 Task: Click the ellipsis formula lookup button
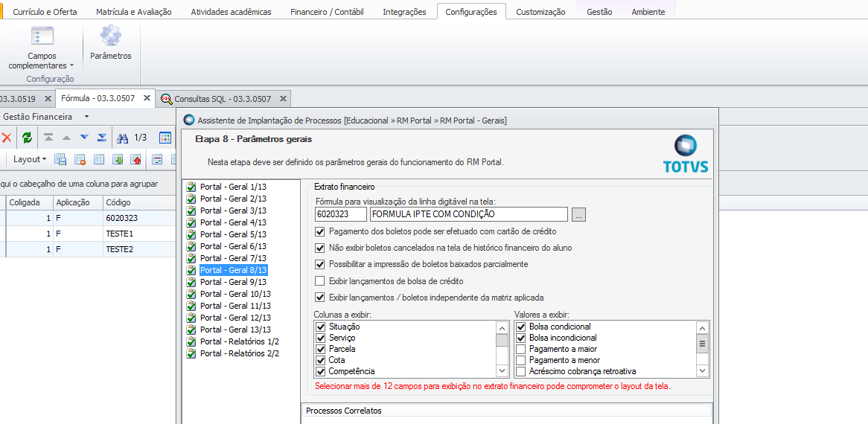point(578,214)
